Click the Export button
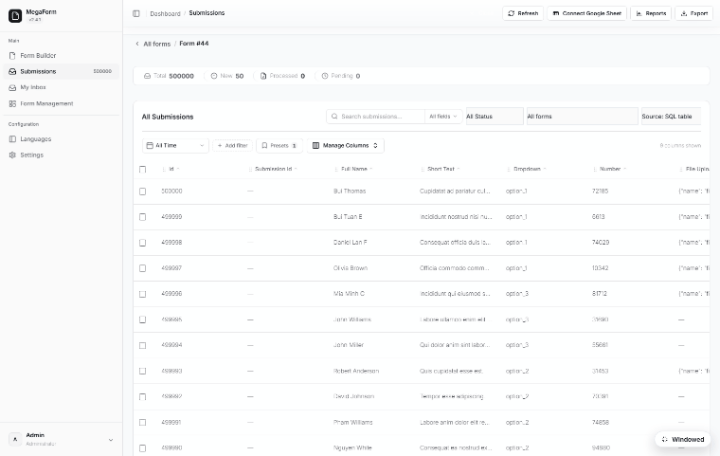Image resolution: width=720 pixels, height=456 pixels. pyautogui.click(x=694, y=13)
